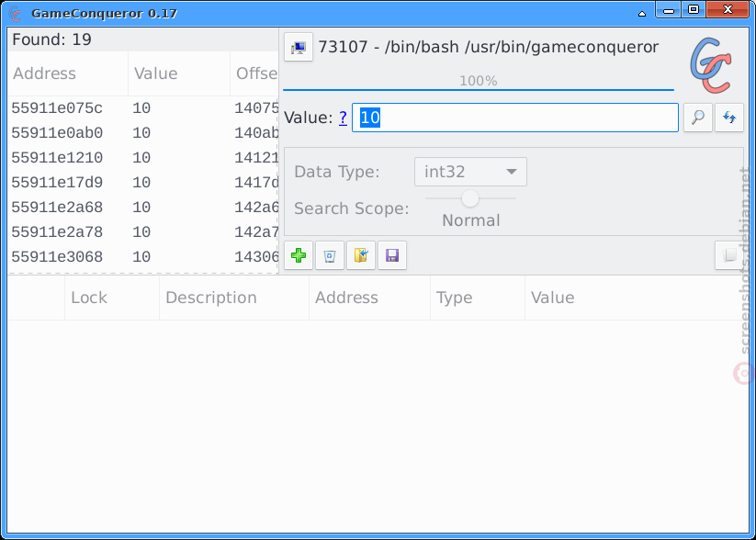
Task: Open the memory editor button beside the save icon
Action: pos(729,255)
